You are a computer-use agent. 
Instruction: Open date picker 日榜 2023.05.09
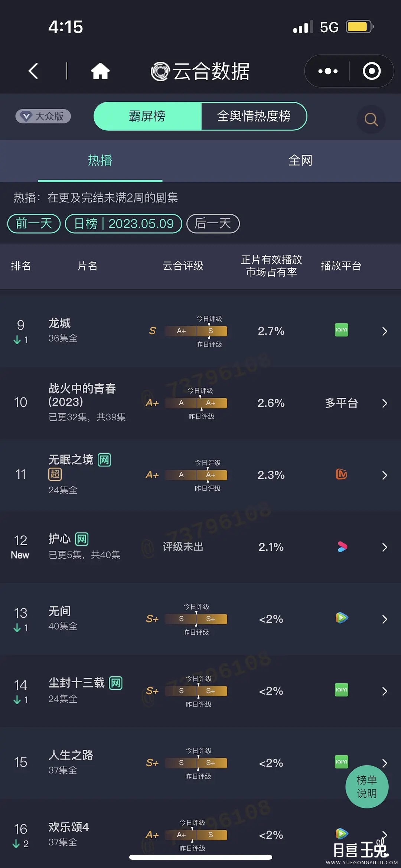click(124, 224)
